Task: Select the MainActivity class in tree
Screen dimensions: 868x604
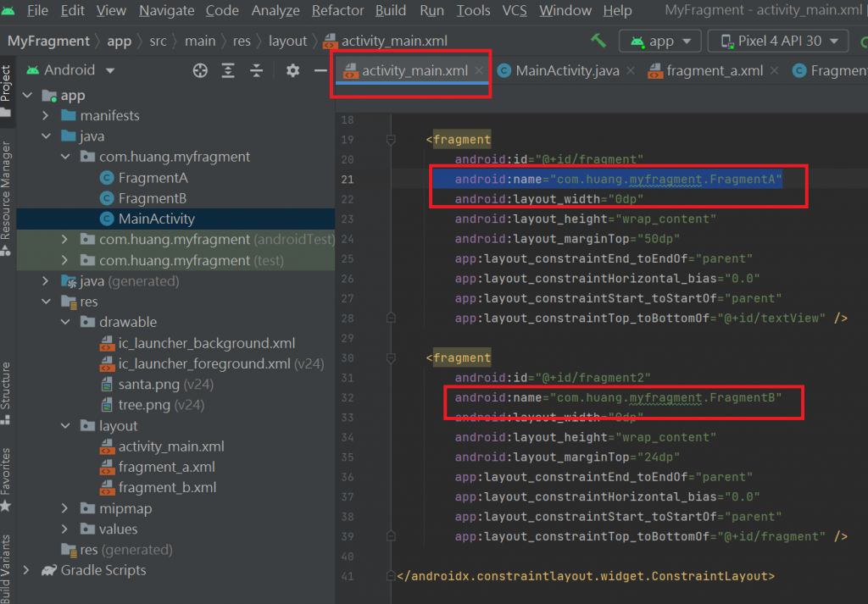Action: click(147, 219)
